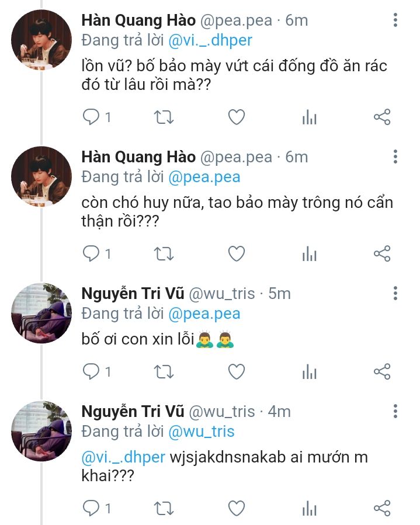Retweet the first tweet mentioning @vi._.dhper

click(x=163, y=117)
